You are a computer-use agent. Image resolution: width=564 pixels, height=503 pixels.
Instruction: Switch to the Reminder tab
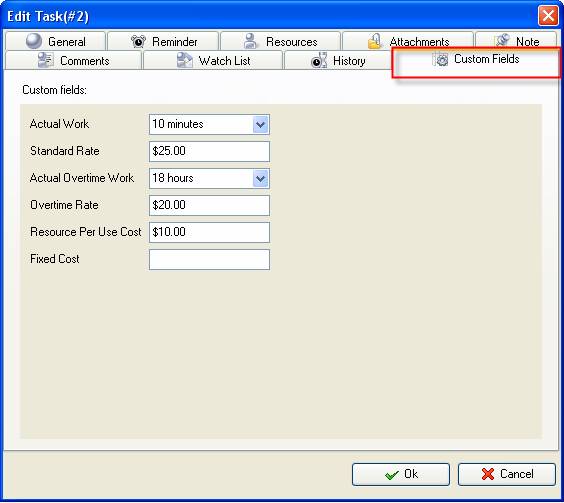163,41
